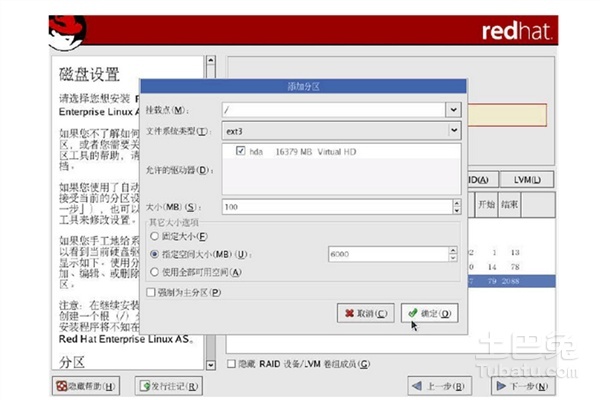Click the help panel scroll up arrow
The image size is (600, 400).
[210, 60]
